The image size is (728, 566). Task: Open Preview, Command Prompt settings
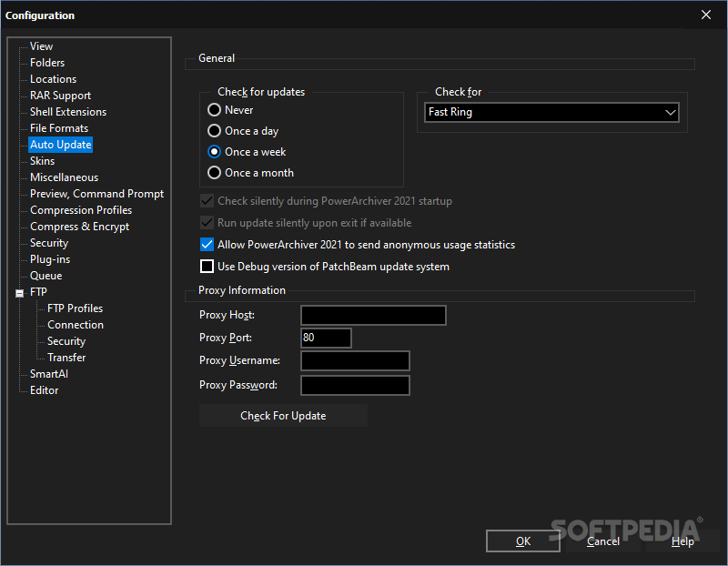pos(97,194)
